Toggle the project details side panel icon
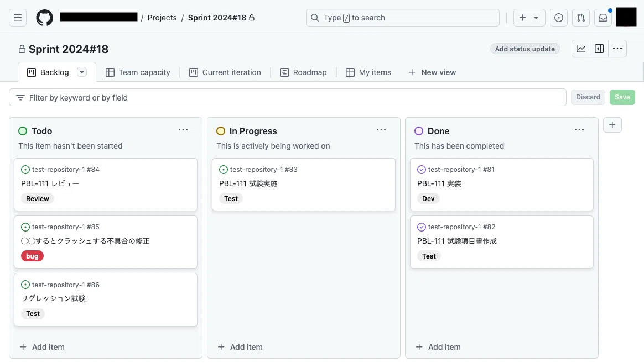Viewport: 644px width, 363px height. 599,49
